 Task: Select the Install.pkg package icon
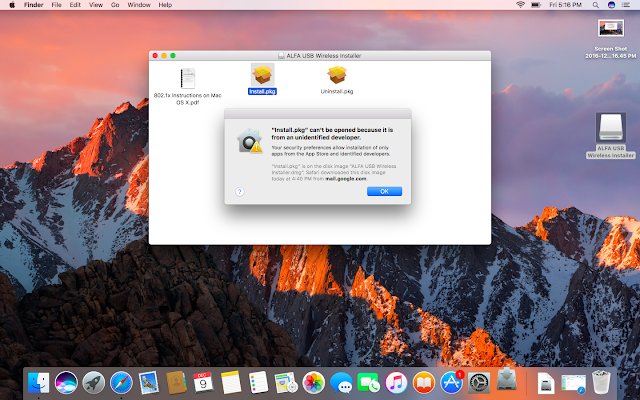pos(263,75)
